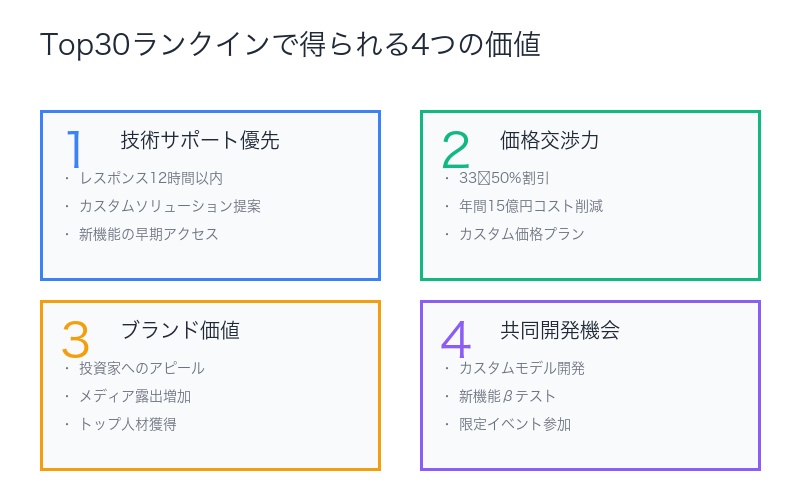Click the bullet '投資家へのアピール'

click(142, 368)
